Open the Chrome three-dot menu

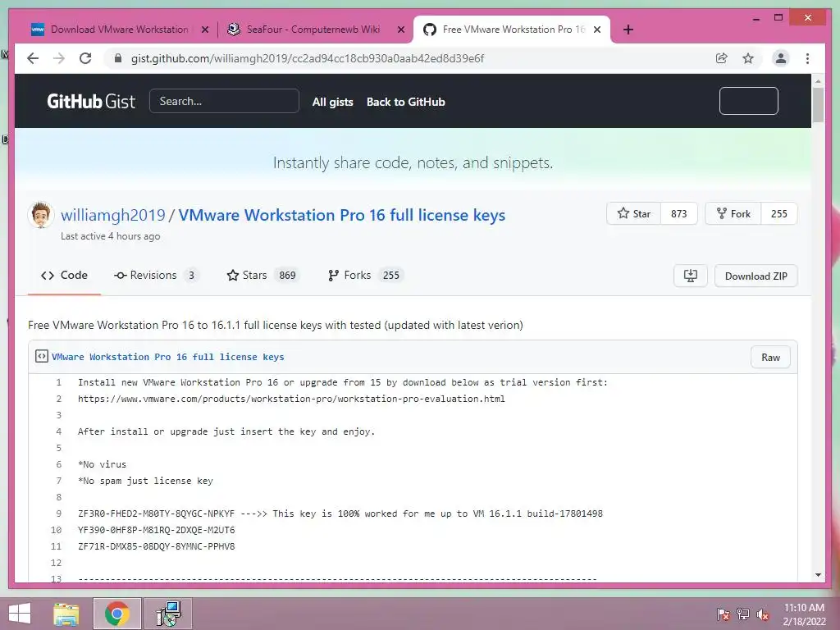click(807, 58)
